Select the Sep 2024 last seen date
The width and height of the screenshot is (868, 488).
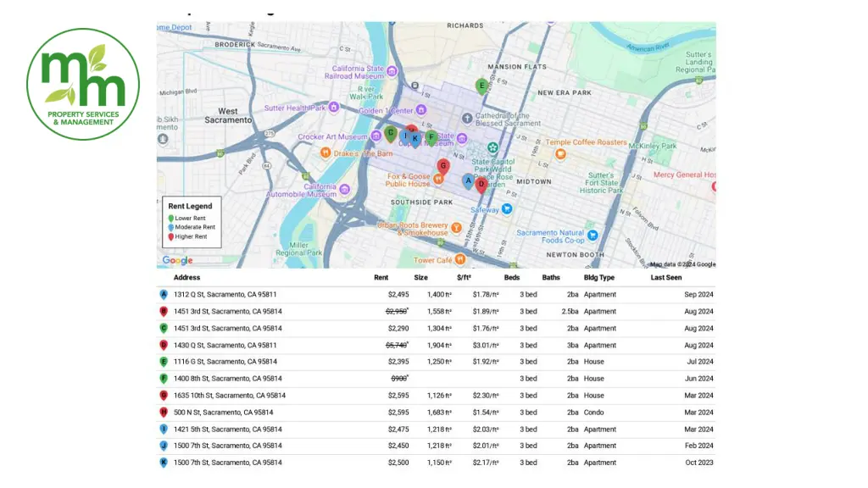tap(698, 295)
